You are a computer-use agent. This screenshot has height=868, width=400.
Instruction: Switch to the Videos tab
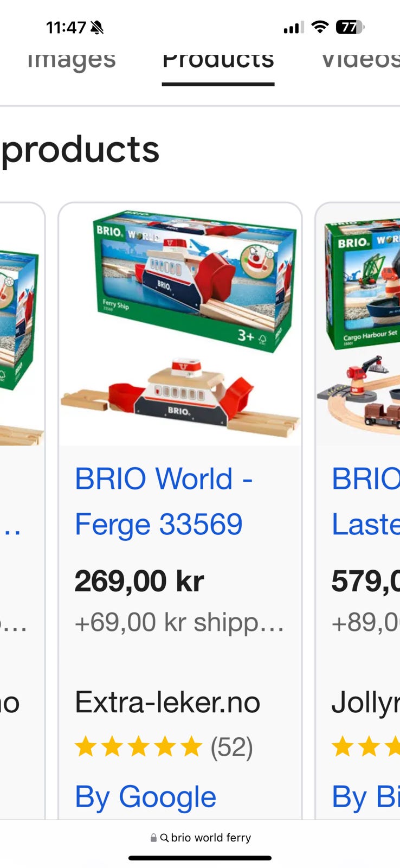coord(360,60)
